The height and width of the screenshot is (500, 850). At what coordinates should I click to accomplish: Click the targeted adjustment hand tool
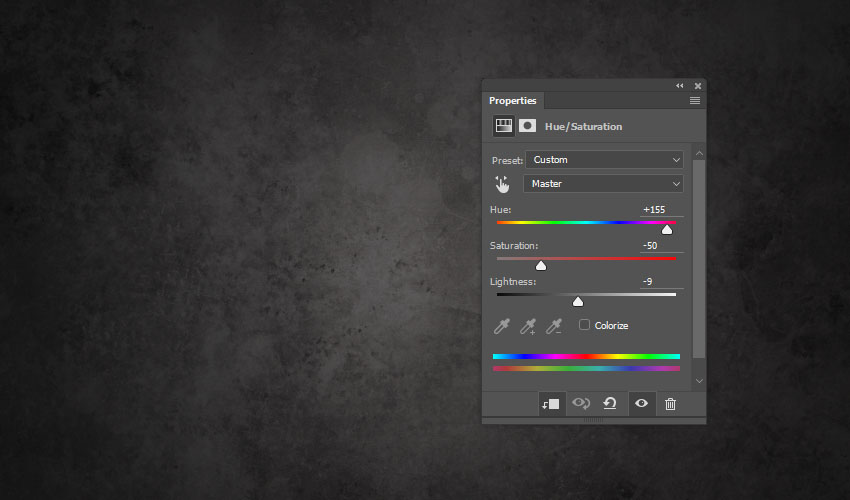tap(502, 184)
